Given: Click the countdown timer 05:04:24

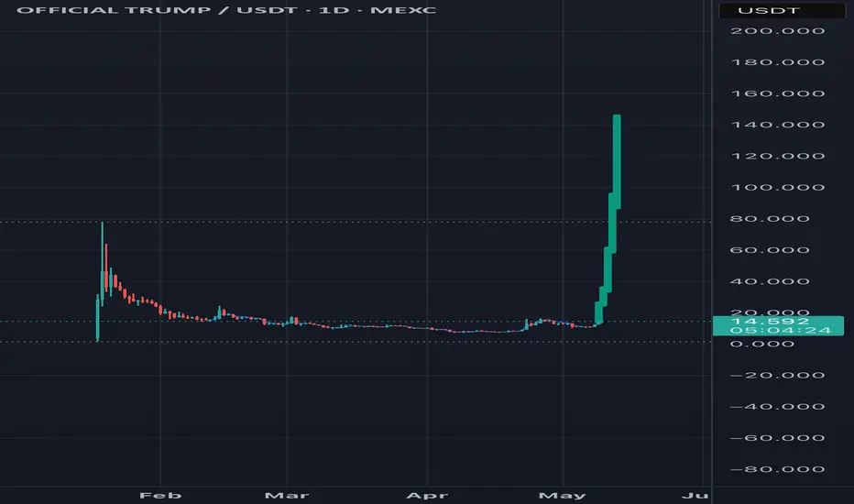Looking at the screenshot, I should (x=781, y=330).
